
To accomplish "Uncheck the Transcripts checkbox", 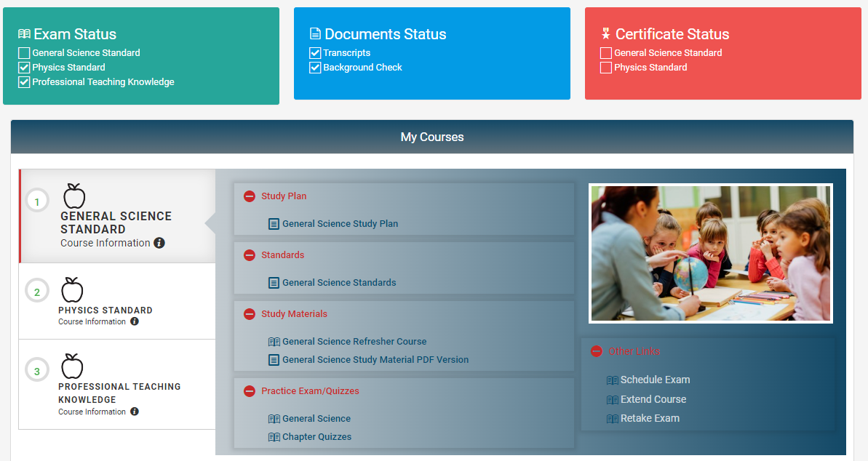I will [x=315, y=53].
